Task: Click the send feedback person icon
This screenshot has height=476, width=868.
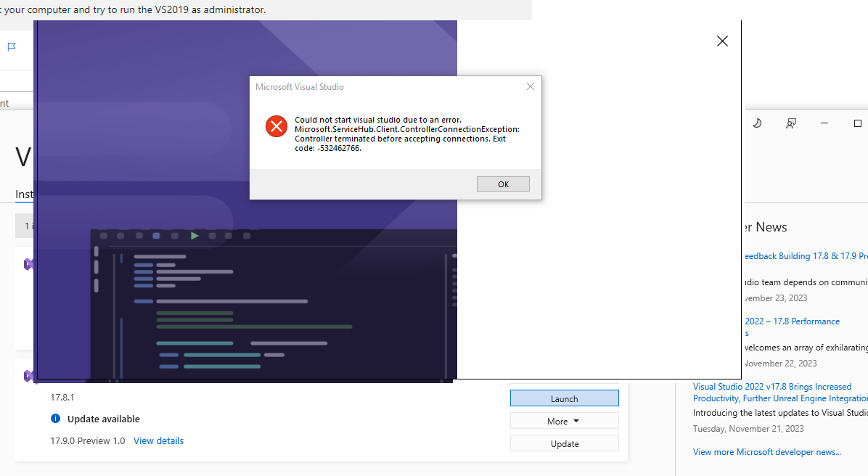Action: coord(791,123)
